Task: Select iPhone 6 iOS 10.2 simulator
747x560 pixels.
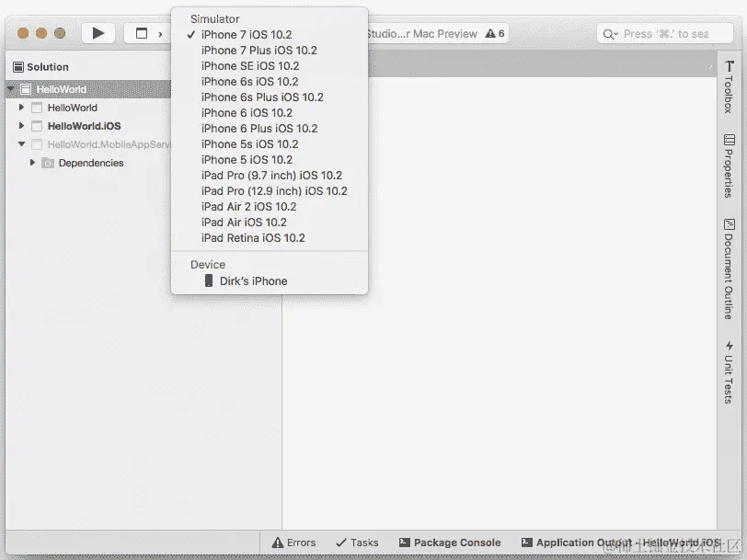Action: pos(270,113)
